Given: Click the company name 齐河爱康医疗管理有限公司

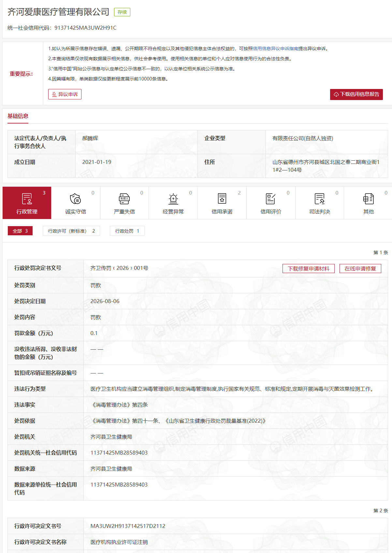Looking at the screenshot, I should [58, 12].
